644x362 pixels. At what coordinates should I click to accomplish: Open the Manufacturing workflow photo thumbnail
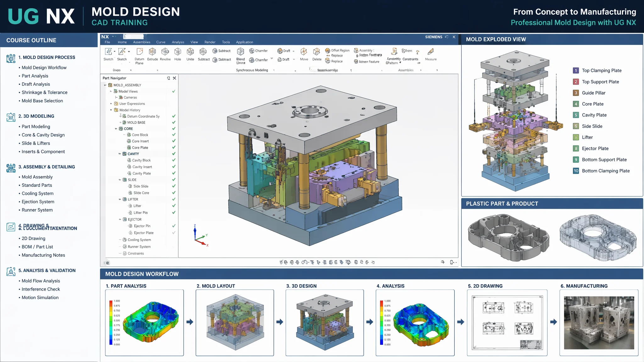[x=599, y=323]
